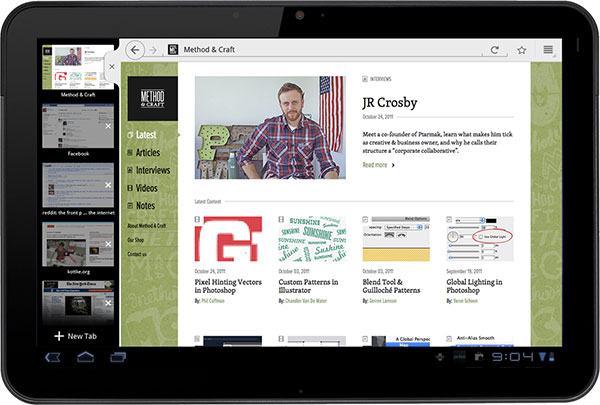Image resolution: width=600 pixels, height=405 pixels.
Task: Close the current Method & Craft tab
Action: (112, 67)
